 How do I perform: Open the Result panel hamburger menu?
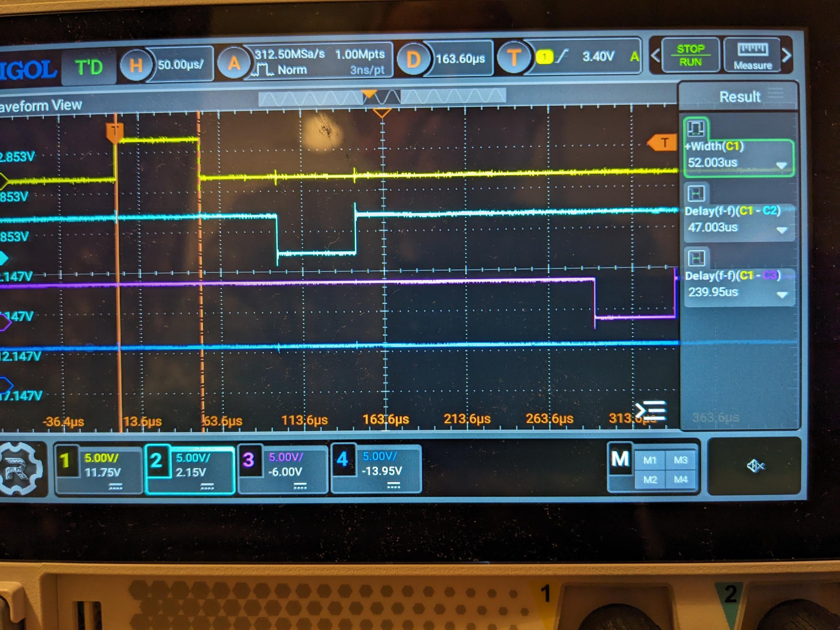pyautogui.click(x=775, y=93)
